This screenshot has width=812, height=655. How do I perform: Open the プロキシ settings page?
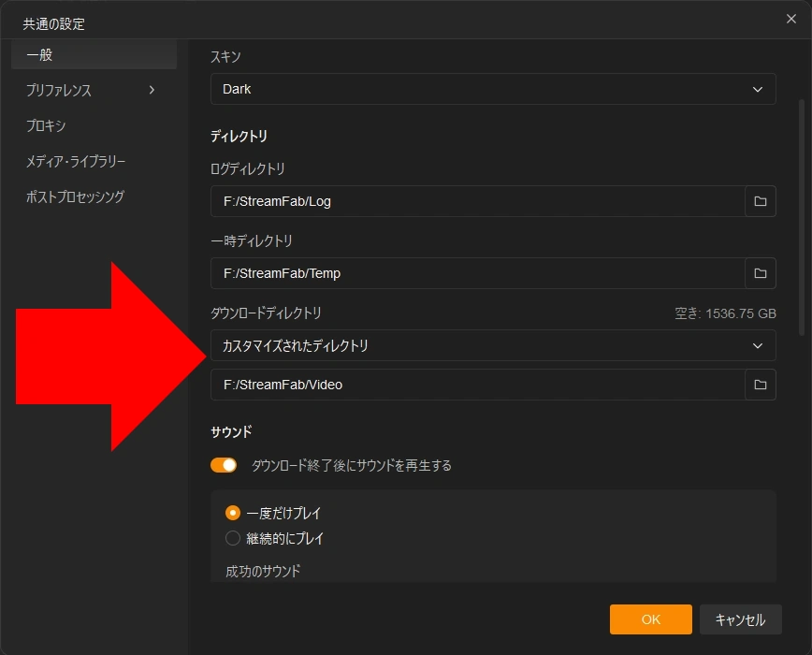(94, 125)
